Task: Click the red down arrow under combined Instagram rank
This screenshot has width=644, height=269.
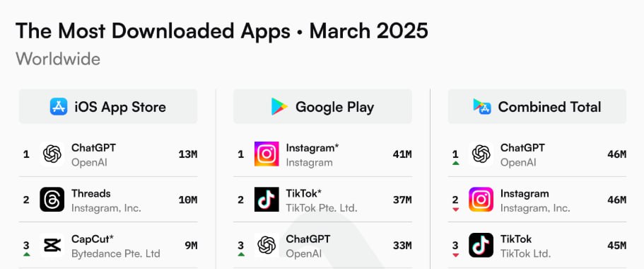Action: [x=455, y=210]
